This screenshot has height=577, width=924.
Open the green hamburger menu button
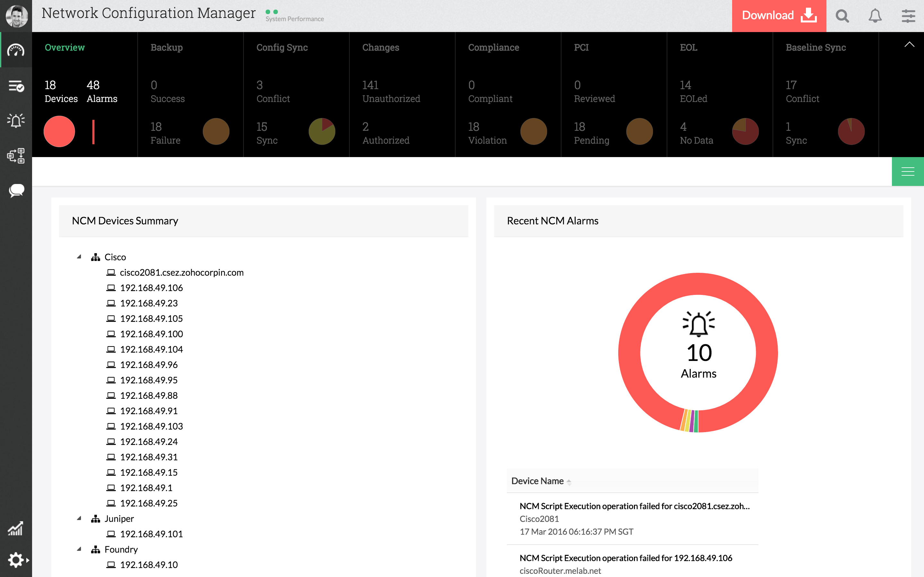pos(907,172)
